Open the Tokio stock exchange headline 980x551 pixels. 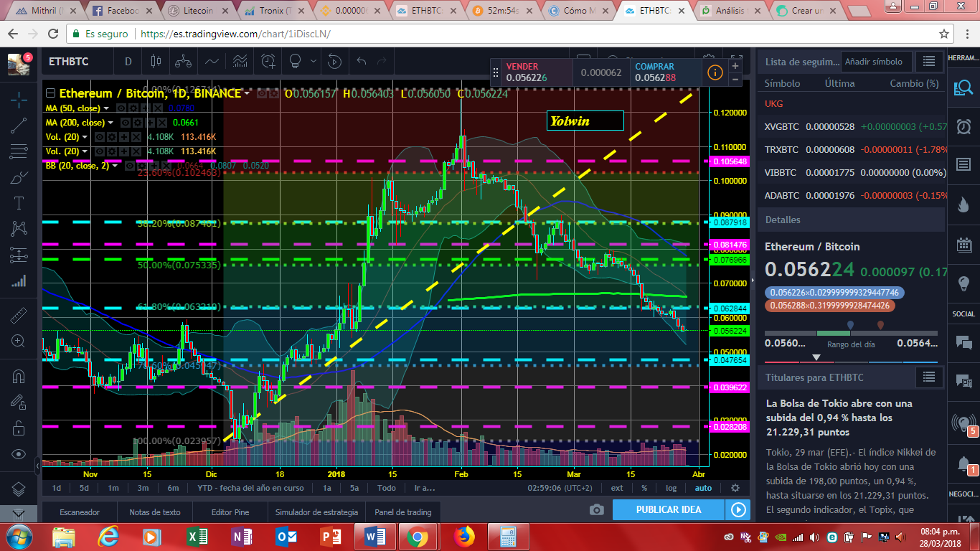tap(838, 418)
